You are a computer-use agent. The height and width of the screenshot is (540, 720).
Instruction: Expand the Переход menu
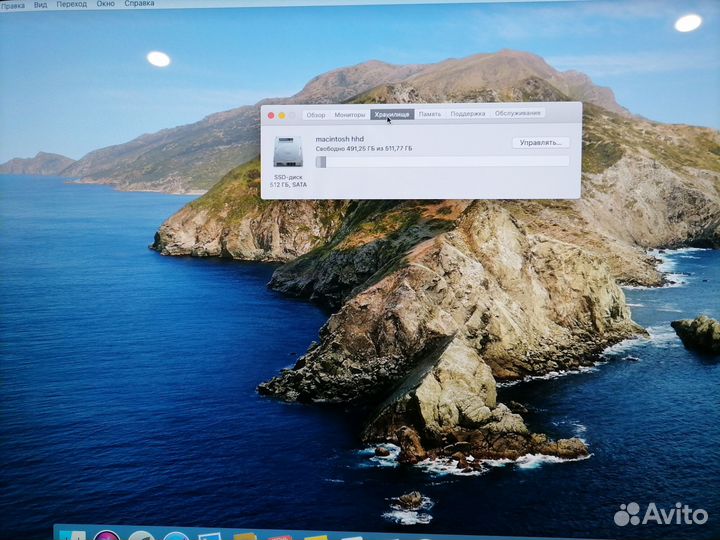71,5
